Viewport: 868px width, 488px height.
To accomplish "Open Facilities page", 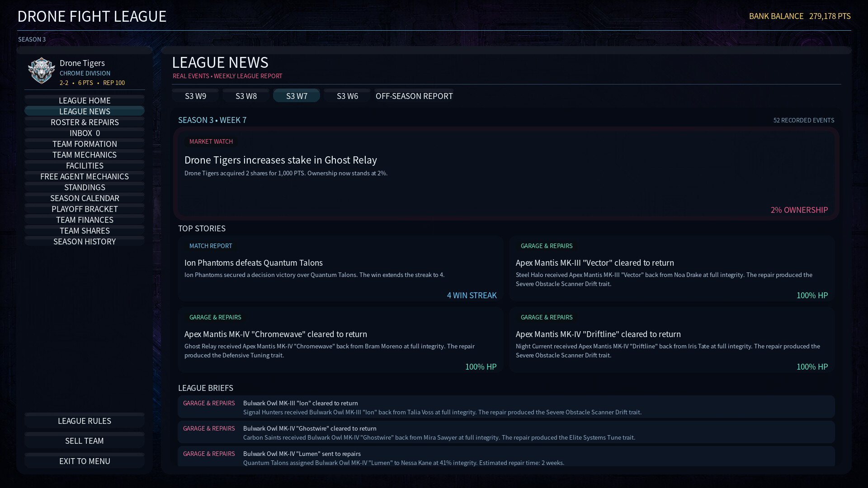I will point(85,165).
